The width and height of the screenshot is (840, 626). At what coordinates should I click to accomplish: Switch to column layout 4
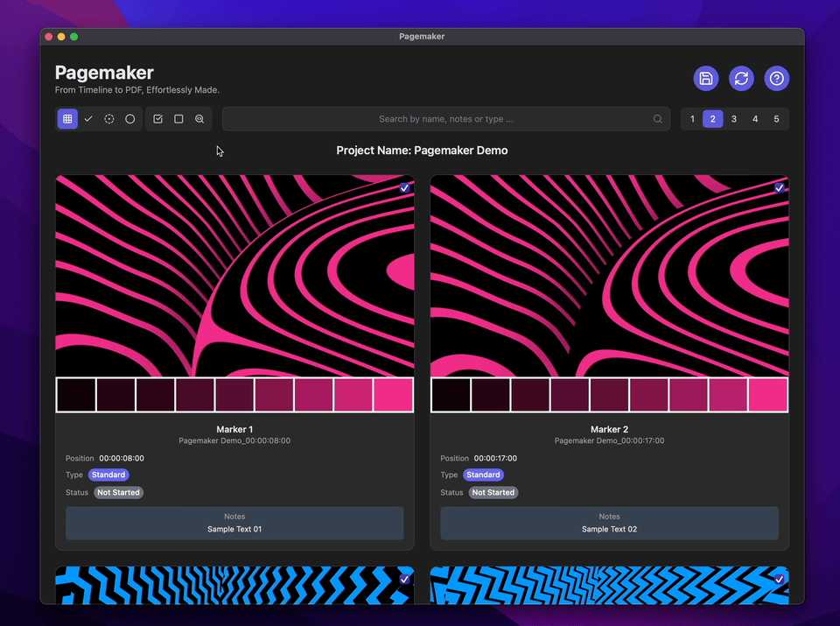pos(755,119)
